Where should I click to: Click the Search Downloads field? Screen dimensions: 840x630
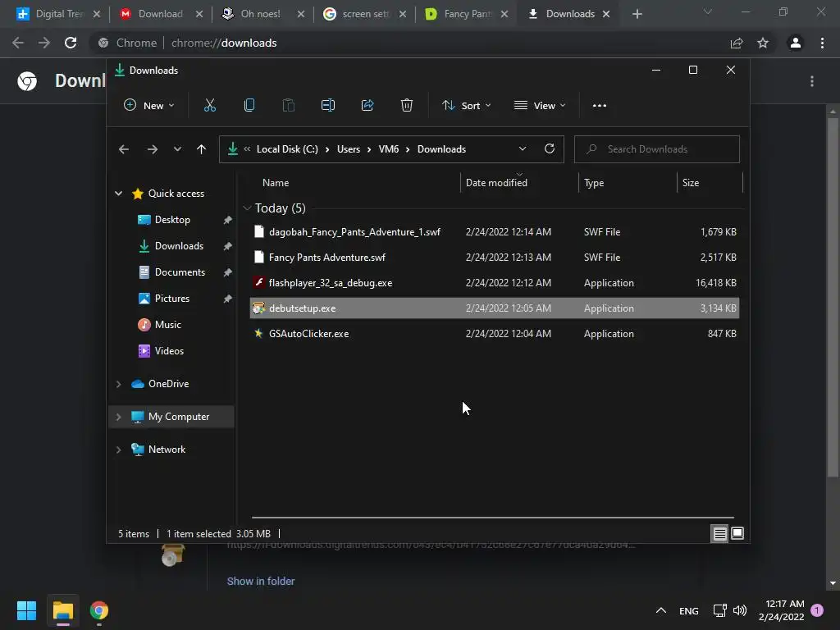(657, 149)
